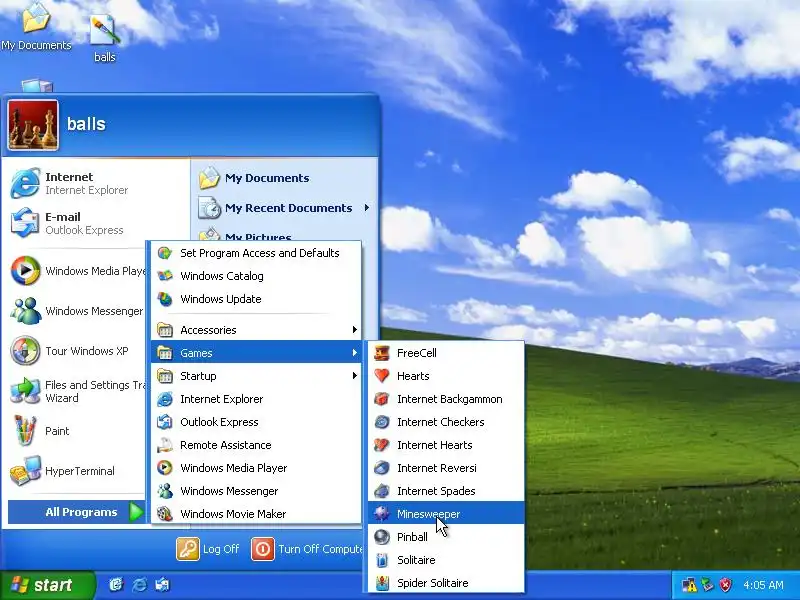Open the Startup folder entry
800x600 pixels.
coord(256,376)
